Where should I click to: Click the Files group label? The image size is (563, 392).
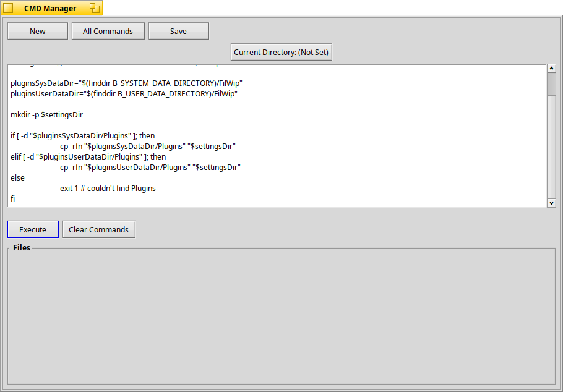point(22,248)
